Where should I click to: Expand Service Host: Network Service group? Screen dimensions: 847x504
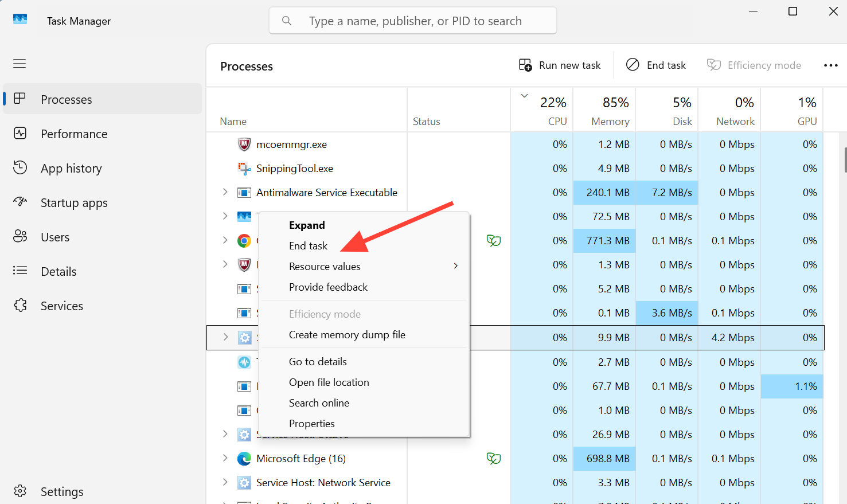click(x=225, y=482)
